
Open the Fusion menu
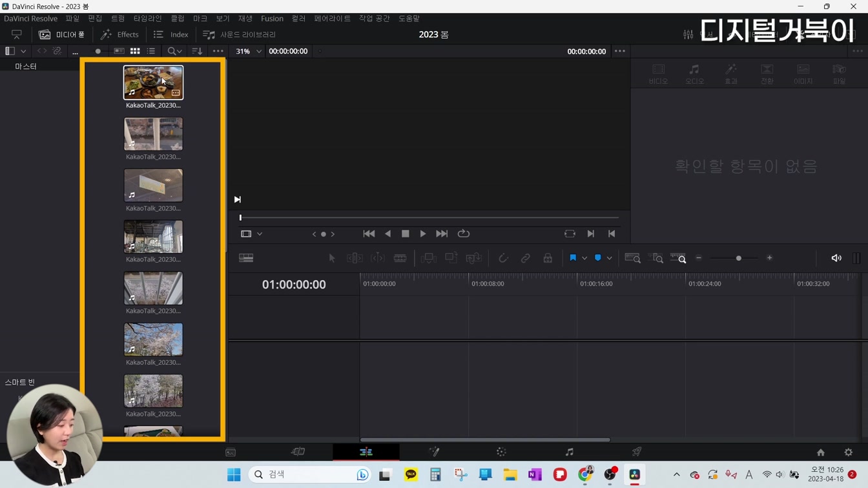[272, 19]
